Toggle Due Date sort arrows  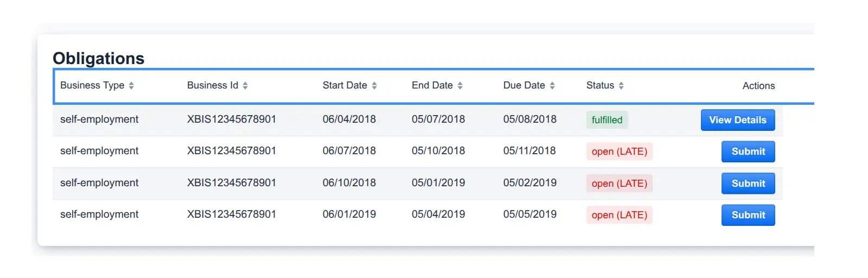[x=552, y=86]
